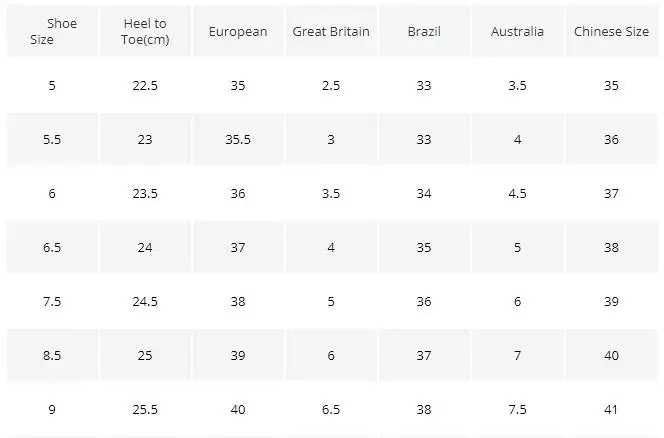Select the 25.5 heel to toe cell
664x438 pixels.
coord(145,410)
